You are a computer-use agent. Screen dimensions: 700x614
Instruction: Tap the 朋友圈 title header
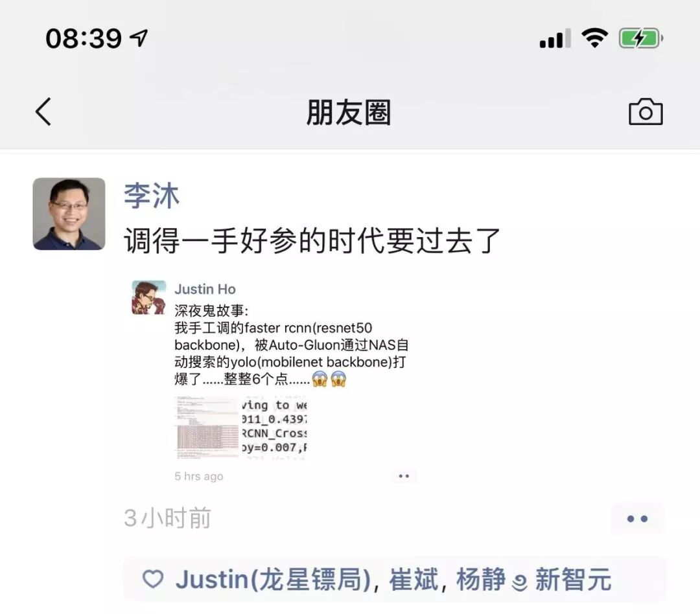(x=349, y=112)
